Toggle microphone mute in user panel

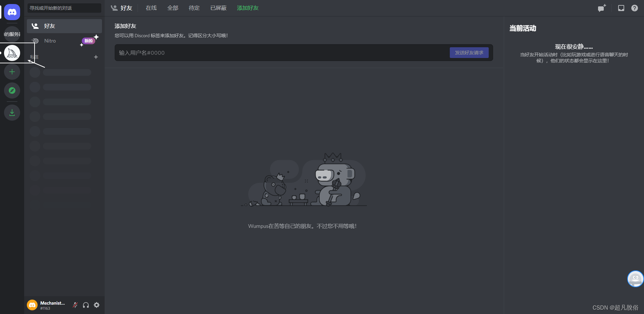pos(75,305)
